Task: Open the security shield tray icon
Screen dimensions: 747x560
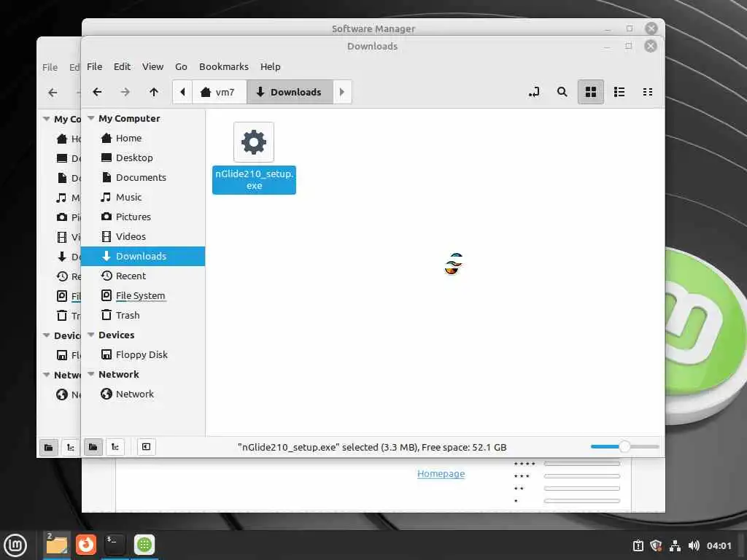Action: click(x=656, y=545)
